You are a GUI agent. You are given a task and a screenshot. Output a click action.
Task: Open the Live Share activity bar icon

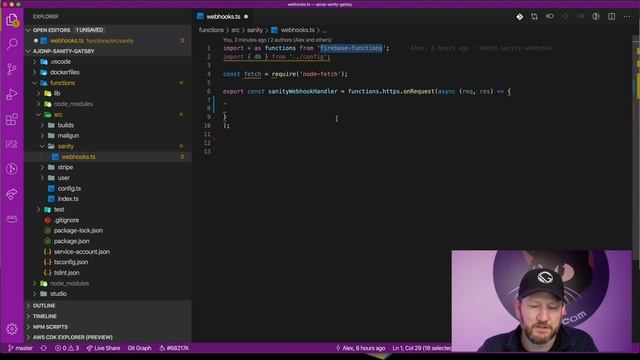12,194
